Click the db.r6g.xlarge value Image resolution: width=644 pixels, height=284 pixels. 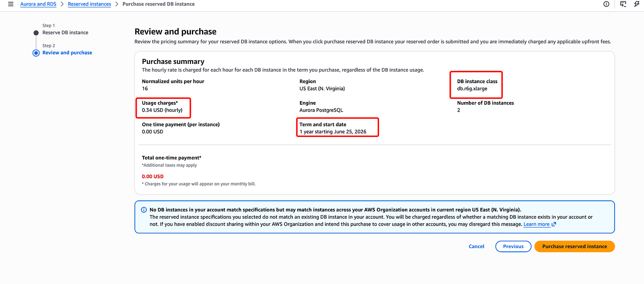(472, 89)
